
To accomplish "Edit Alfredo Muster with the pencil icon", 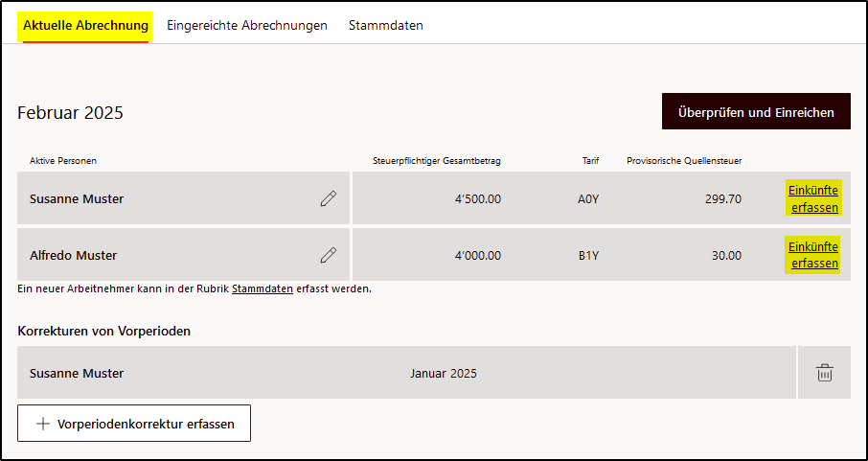I will click(x=329, y=255).
